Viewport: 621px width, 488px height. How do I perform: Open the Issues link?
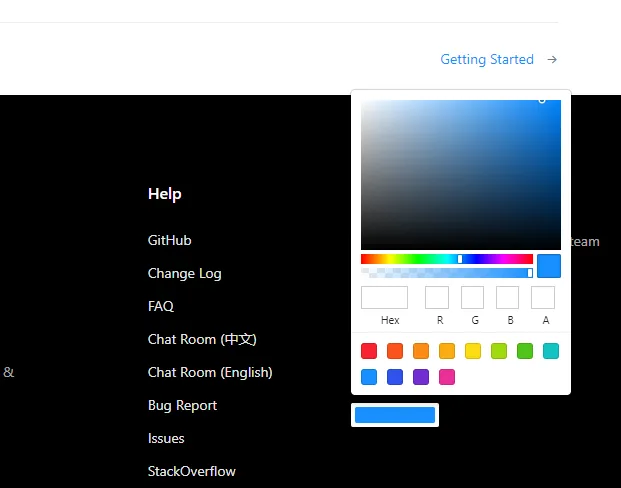(x=166, y=438)
